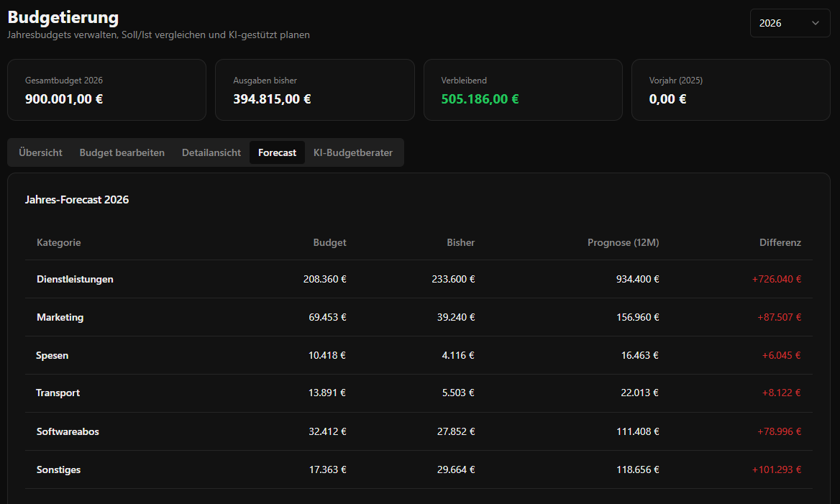
Task: Select the Dienstleistungen category row
Action: tap(75, 279)
